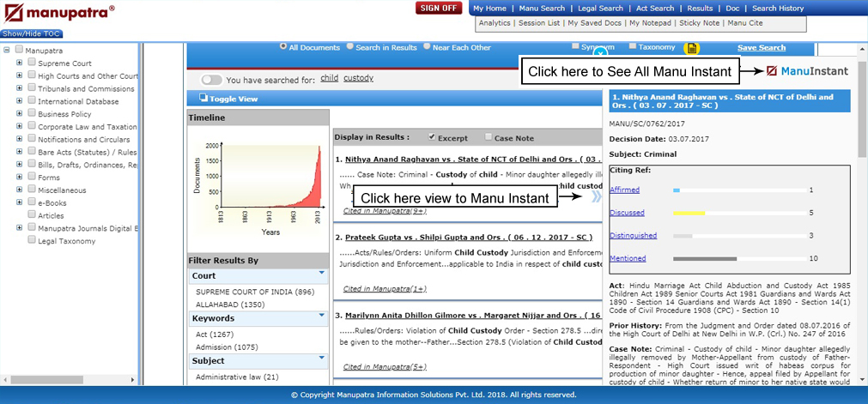Open Search History menu item
Image resolution: width=868 pixels, height=404 pixels.
(x=778, y=9)
